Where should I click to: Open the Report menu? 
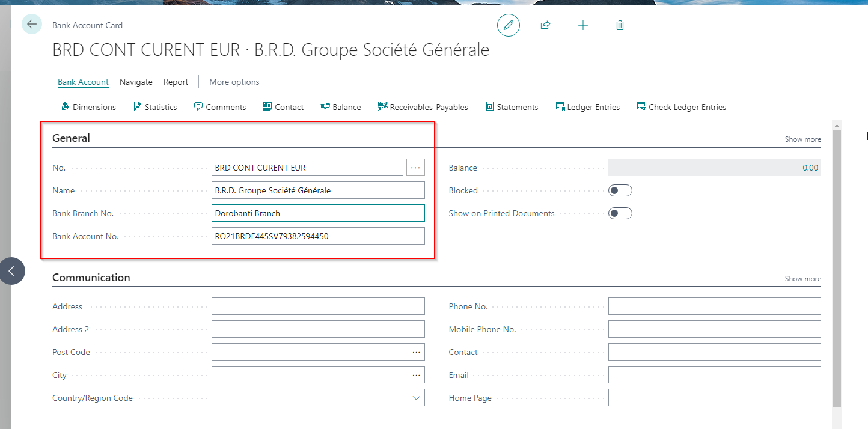[176, 82]
